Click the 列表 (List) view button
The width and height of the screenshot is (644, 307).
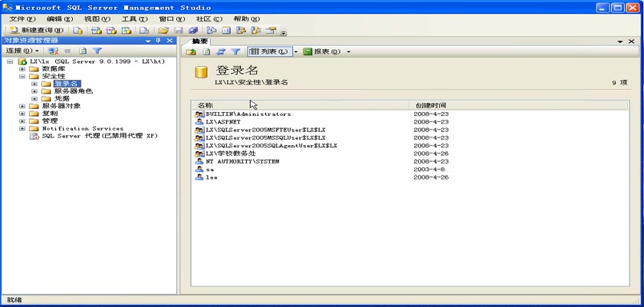pos(269,51)
